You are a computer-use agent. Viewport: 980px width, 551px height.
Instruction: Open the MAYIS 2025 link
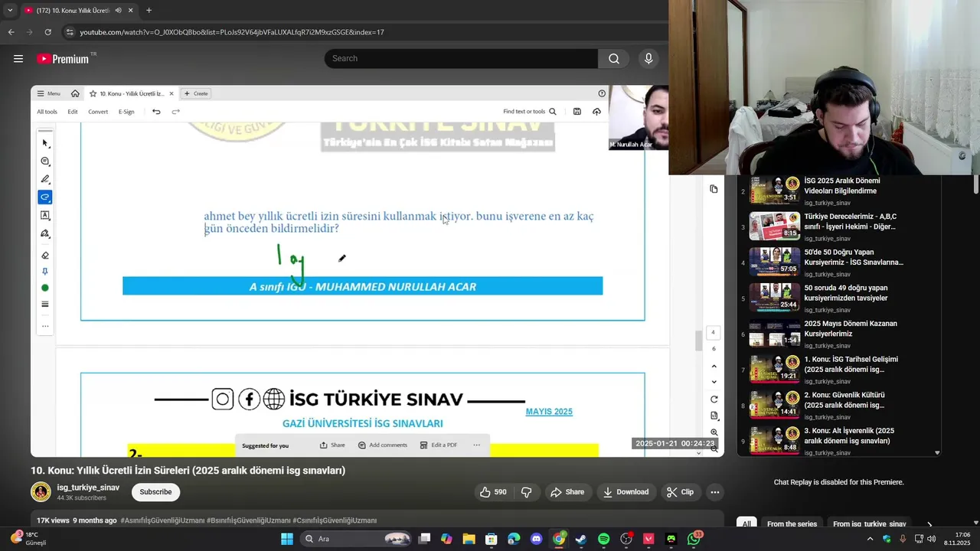tap(549, 412)
